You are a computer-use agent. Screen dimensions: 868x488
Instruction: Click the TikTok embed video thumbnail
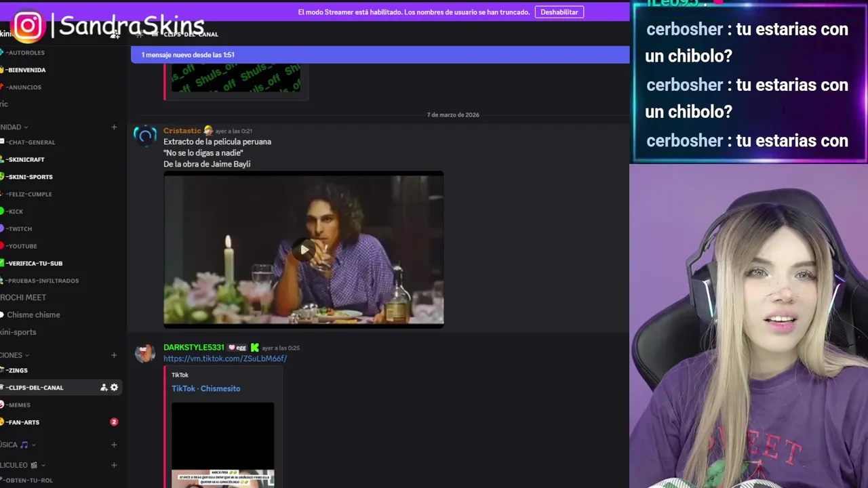[223, 445]
